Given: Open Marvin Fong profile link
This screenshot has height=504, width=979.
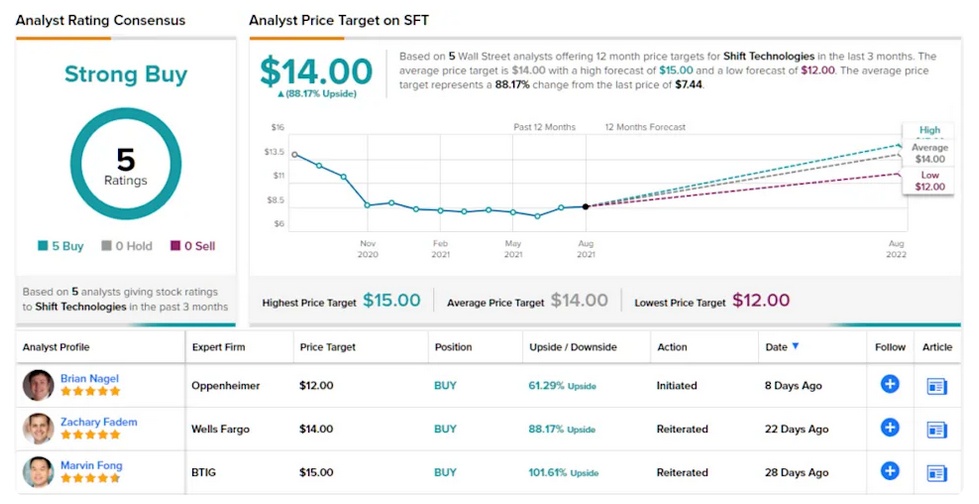Looking at the screenshot, I should tap(90, 465).
